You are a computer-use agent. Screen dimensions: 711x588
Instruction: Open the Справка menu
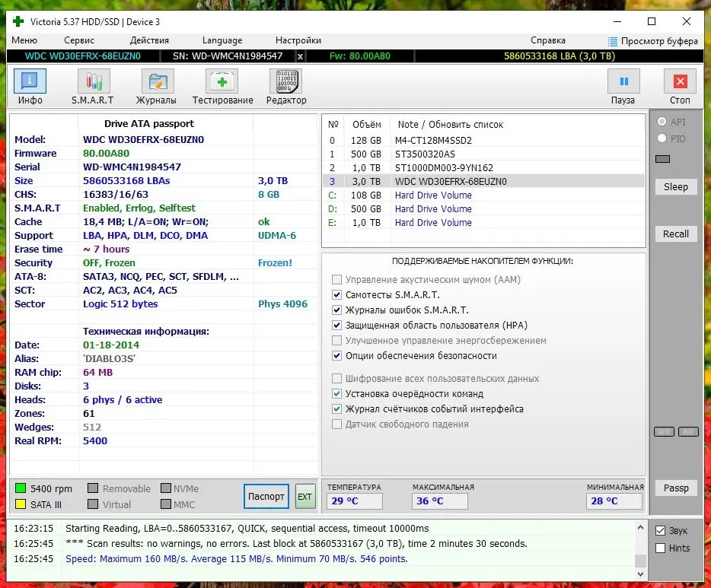pyautogui.click(x=548, y=40)
